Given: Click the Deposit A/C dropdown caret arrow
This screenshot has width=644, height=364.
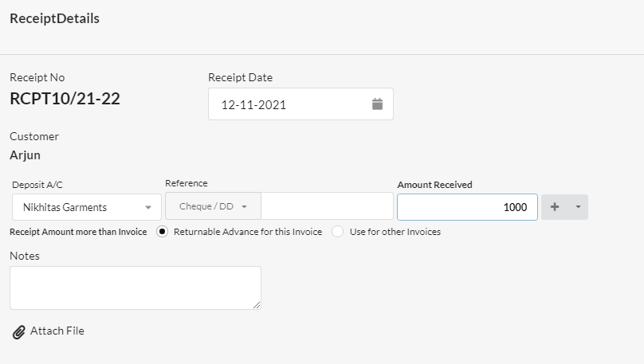Looking at the screenshot, I should click(148, 208).
